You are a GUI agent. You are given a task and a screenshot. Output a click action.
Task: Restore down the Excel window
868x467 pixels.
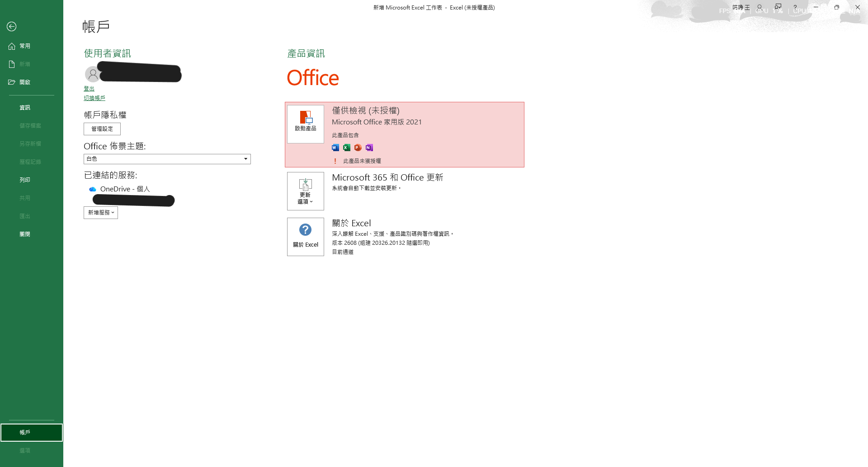click(x=837, y=7)
